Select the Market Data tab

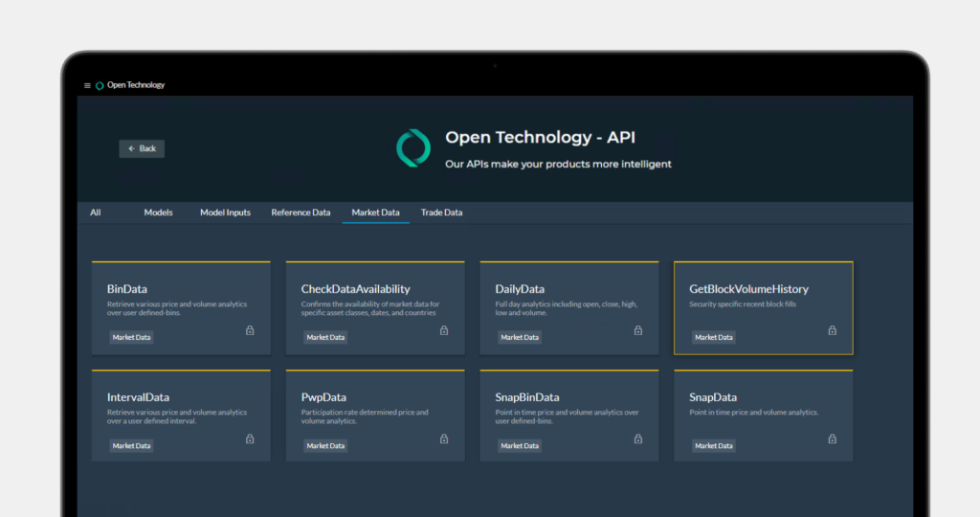click(x=375, y=213)
